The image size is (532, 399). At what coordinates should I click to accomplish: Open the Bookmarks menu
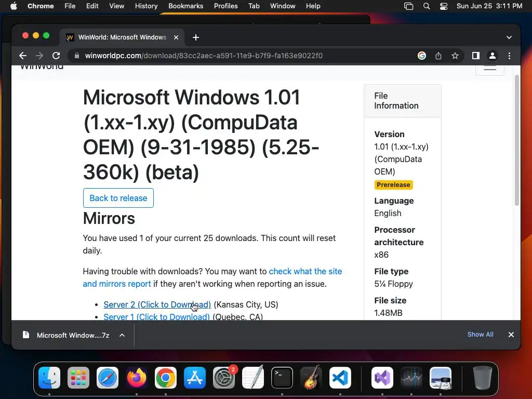coord(186,6)
